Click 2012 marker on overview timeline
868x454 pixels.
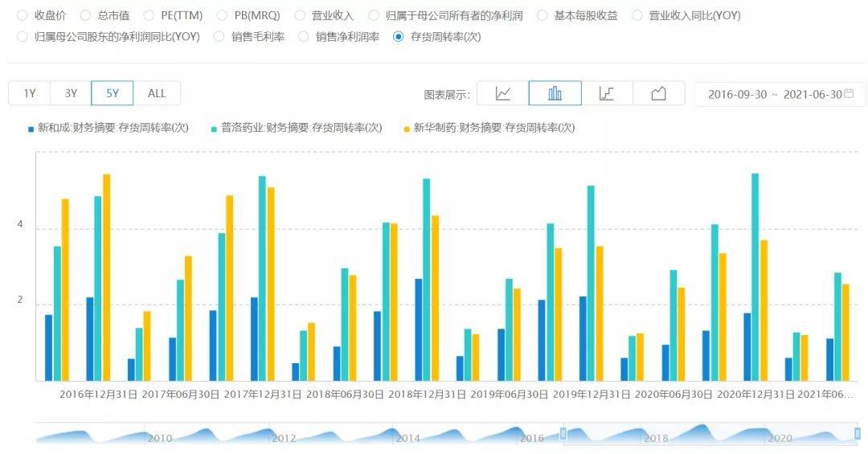click(x=284, y=439)
